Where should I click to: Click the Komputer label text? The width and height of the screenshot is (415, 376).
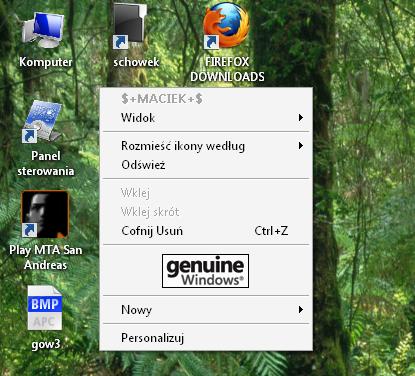(45, 62)
